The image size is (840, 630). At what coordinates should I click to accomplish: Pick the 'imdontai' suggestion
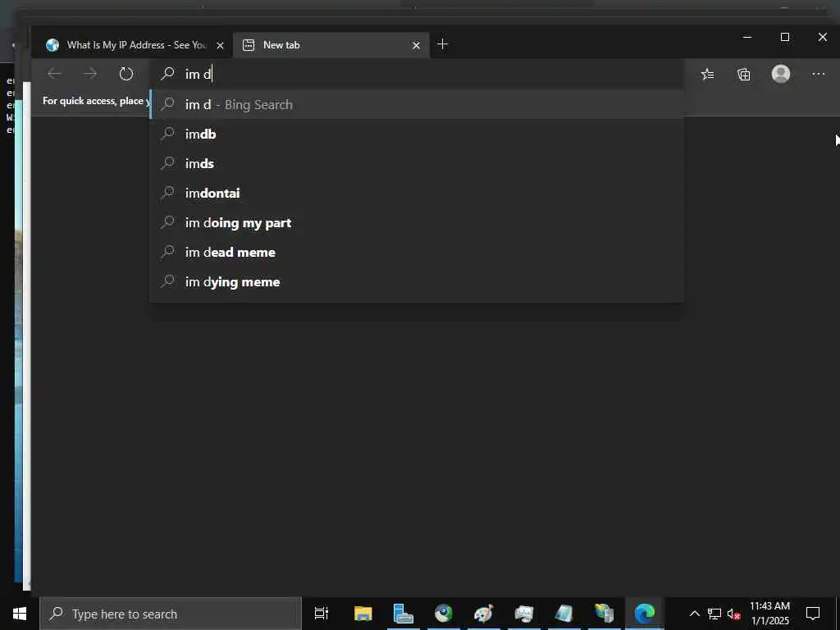pos(416,193)
